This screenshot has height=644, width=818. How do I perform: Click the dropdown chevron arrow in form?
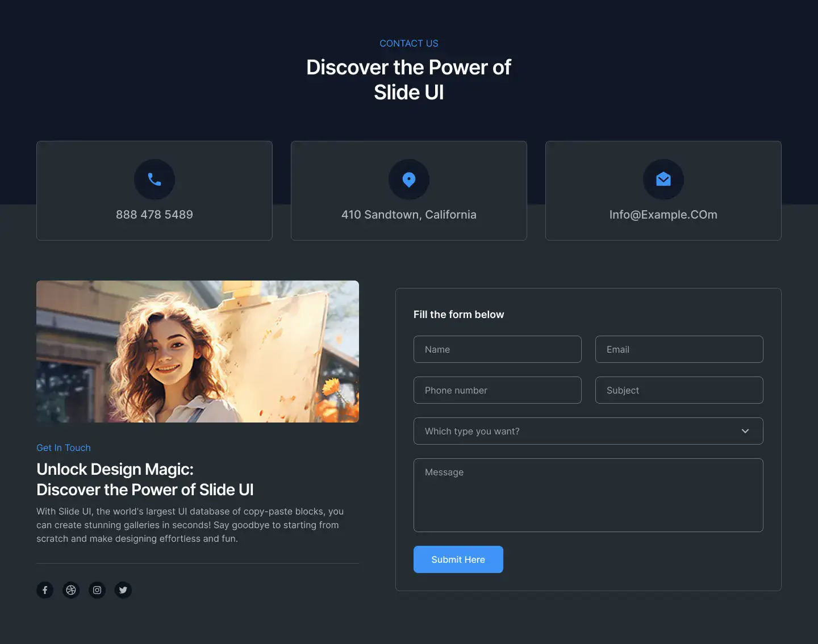click(745, 431)
